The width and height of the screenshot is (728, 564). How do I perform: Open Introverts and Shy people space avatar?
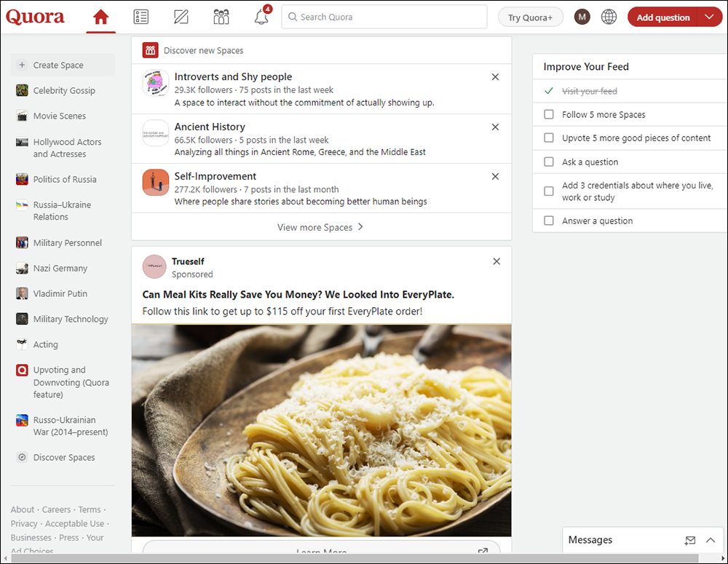click(156, 83)
